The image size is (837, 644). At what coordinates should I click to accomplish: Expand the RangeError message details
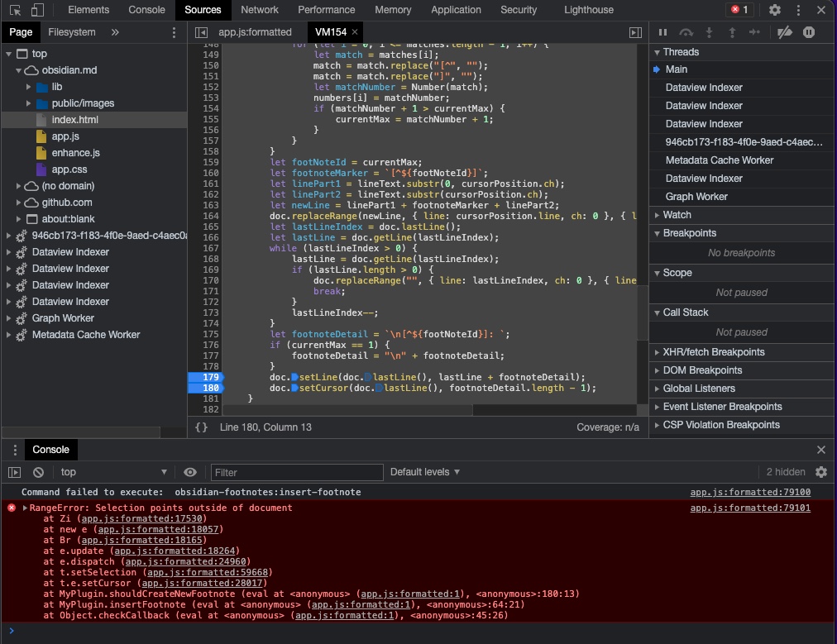25,508
